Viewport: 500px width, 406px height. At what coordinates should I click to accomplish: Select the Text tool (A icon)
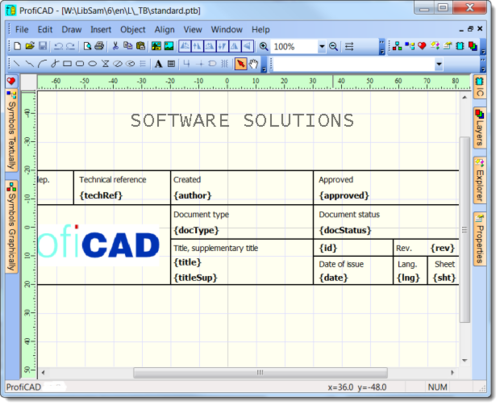coord(158,64)
